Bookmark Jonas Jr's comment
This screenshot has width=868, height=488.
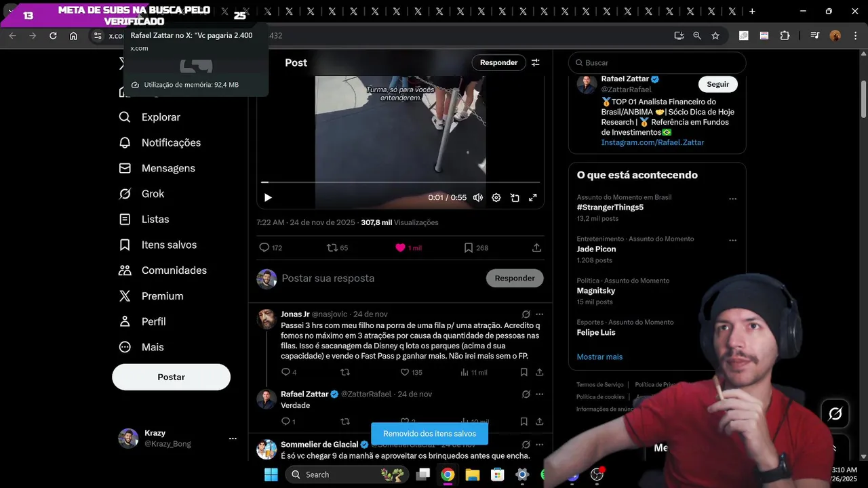pos(524,372)
